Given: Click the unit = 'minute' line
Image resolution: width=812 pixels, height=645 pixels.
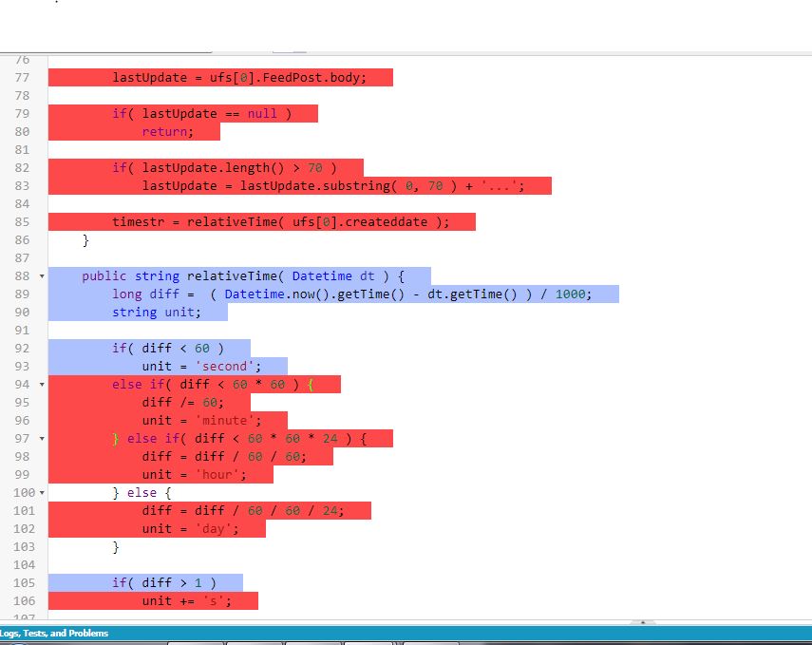Looking at the screenshot, I should (201, 421).
